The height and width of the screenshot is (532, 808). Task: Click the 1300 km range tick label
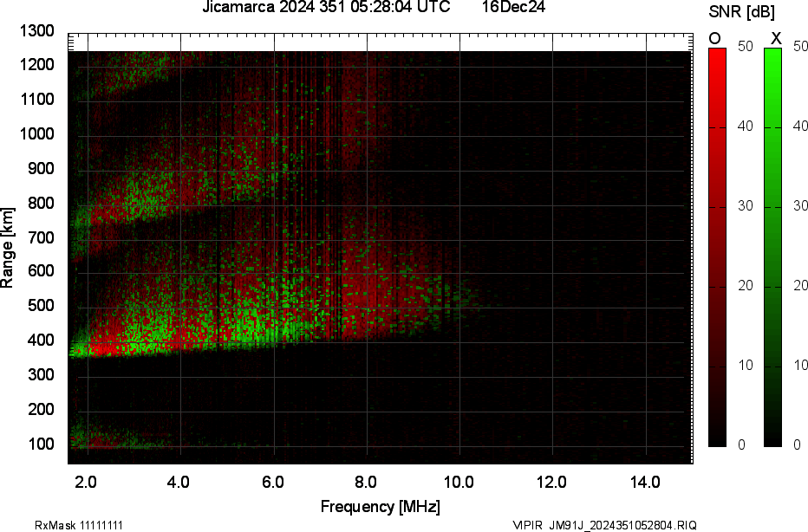(x=36, y=31)
